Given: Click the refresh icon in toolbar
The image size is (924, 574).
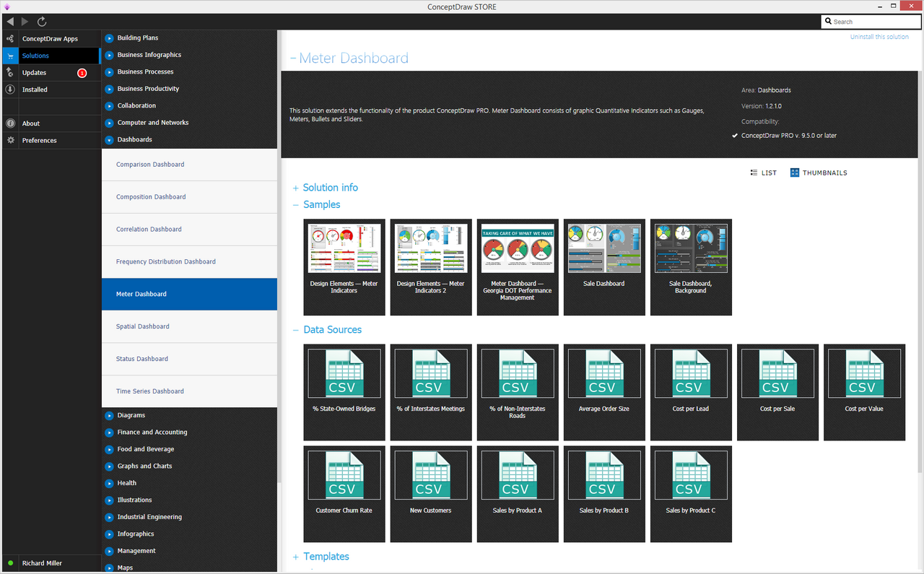Looking at the screenshot, I should click(x=42, y=22).
